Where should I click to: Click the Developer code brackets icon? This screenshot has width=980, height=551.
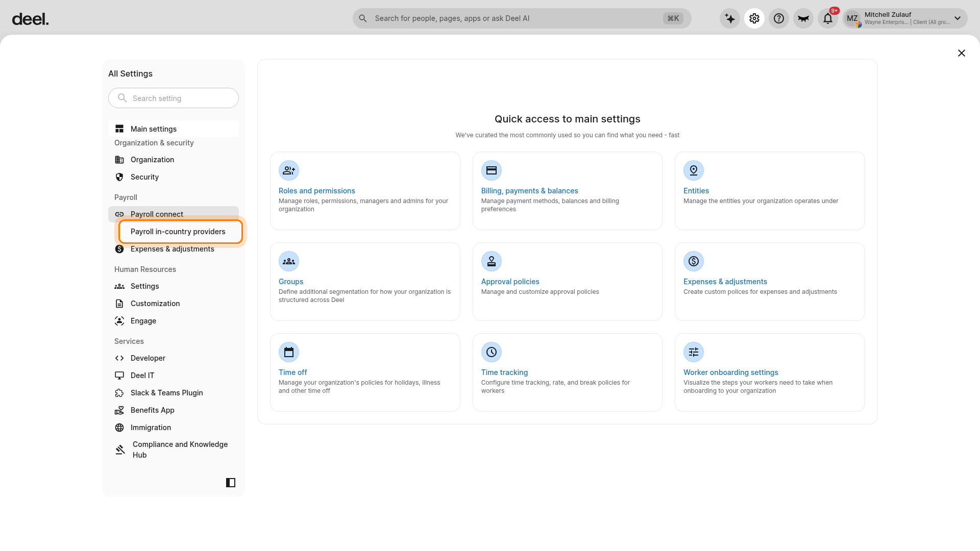point(119,358)
